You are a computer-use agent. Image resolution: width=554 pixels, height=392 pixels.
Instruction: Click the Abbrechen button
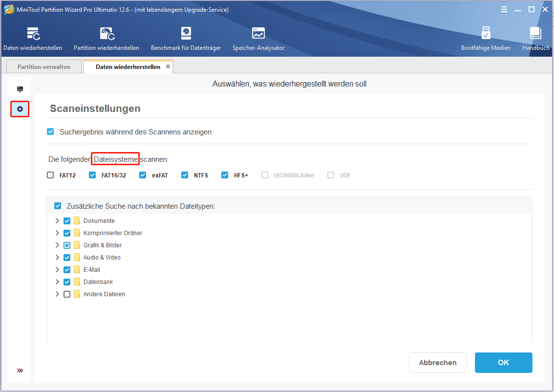pyautogui.click(x=438, y=363)
